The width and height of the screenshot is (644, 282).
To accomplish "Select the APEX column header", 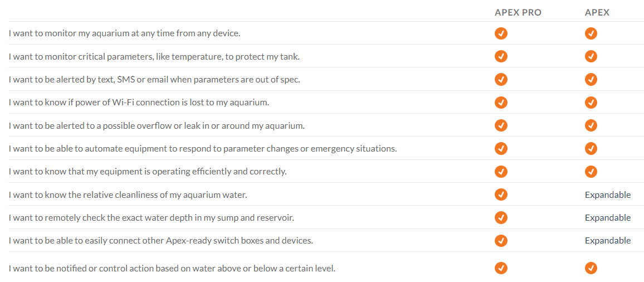I will tap(597, 12).
